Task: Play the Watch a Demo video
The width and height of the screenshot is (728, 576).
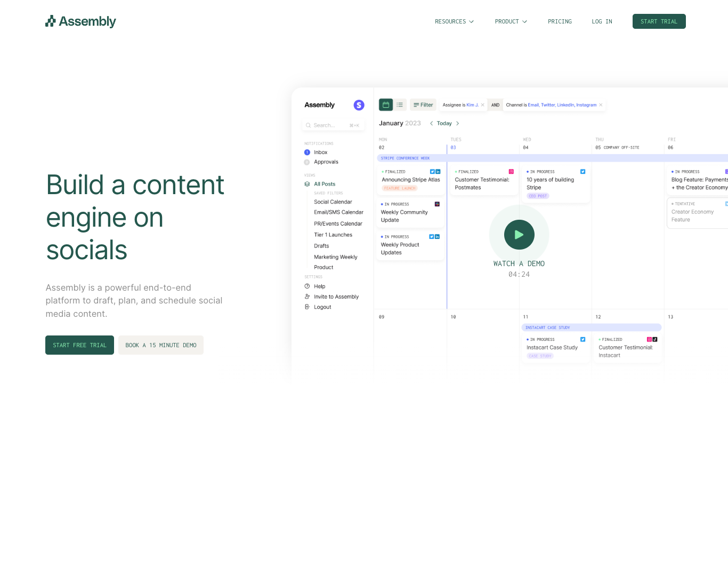Action: (519, 235)
